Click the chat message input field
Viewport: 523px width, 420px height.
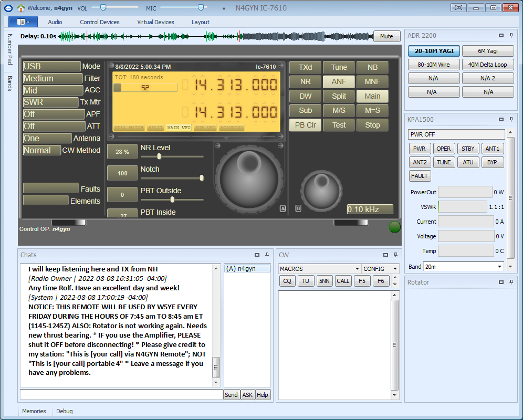tap(121, 394)
